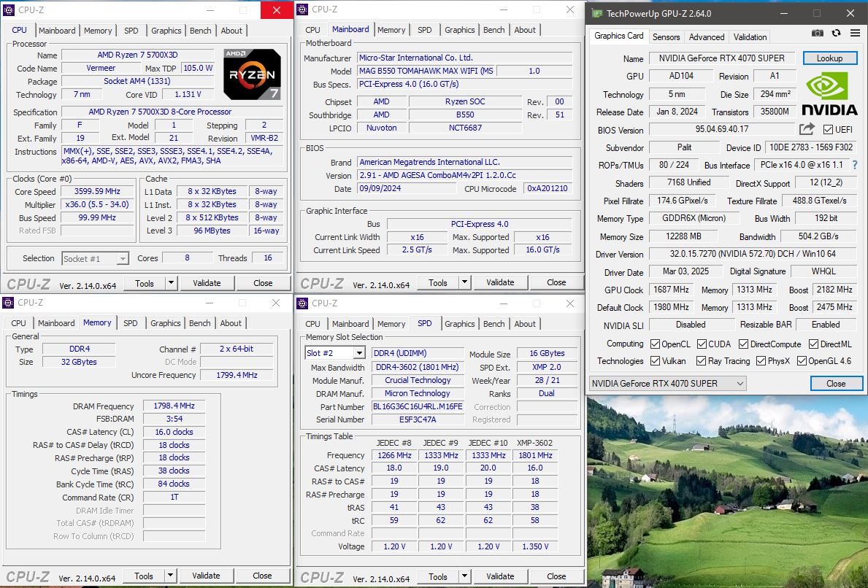Toggle the OpenCL checkbox
This screenshot has height=588, width=868.
(x=655, y=344)
